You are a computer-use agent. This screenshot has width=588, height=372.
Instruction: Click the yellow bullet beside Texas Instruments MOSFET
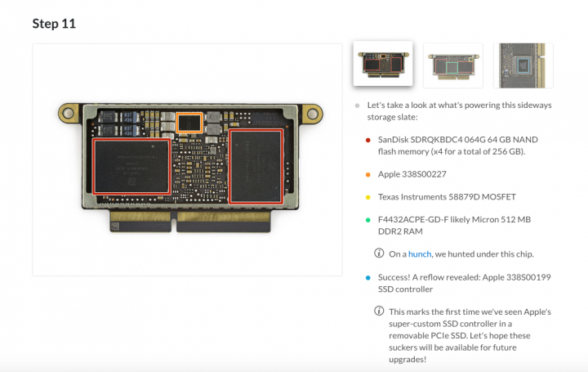click(367, 198)
